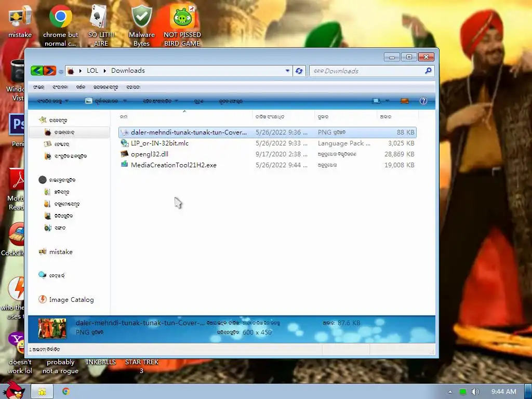
Task: Open the Preview button's dropdown arrow
Action: (125, 101)
